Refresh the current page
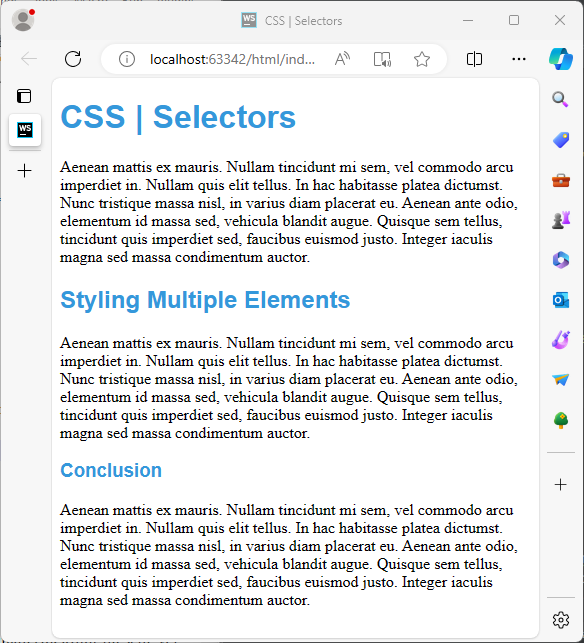Image resolution: width=584 pixels, height=643 pixels. (x=73, y=59)
